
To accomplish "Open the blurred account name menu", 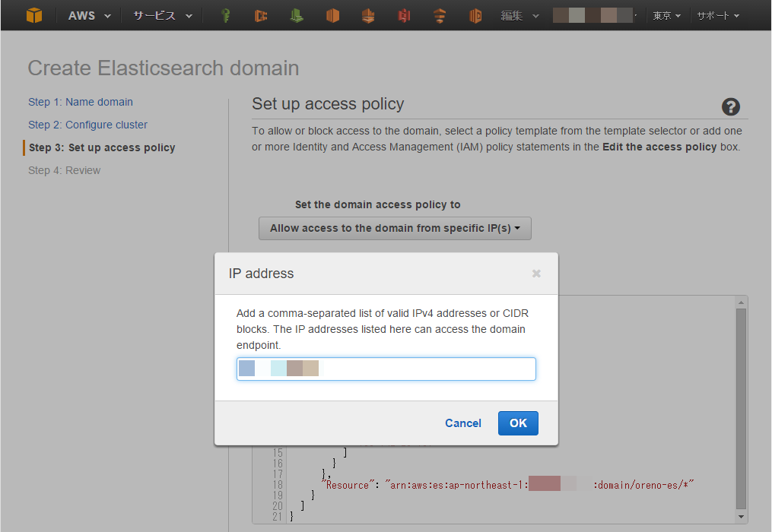I will pos(595,16).
